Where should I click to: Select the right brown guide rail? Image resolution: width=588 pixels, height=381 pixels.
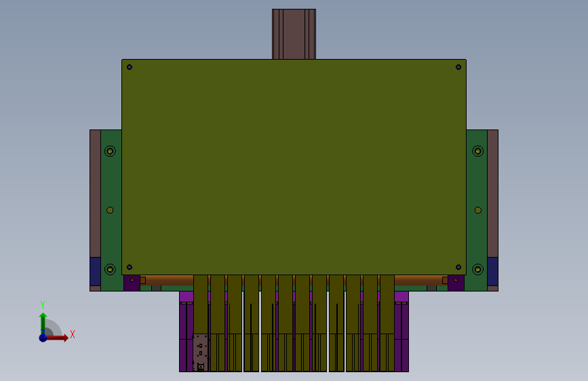click(x=493, y=193)
